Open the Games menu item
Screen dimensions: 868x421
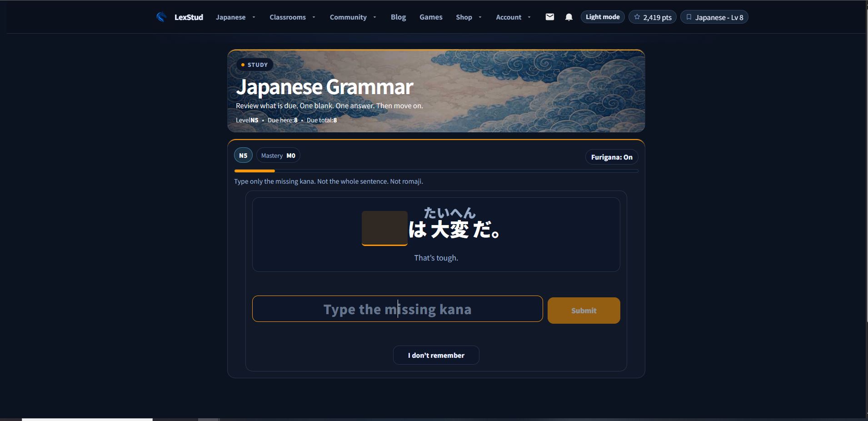click(x=431, y=17)
